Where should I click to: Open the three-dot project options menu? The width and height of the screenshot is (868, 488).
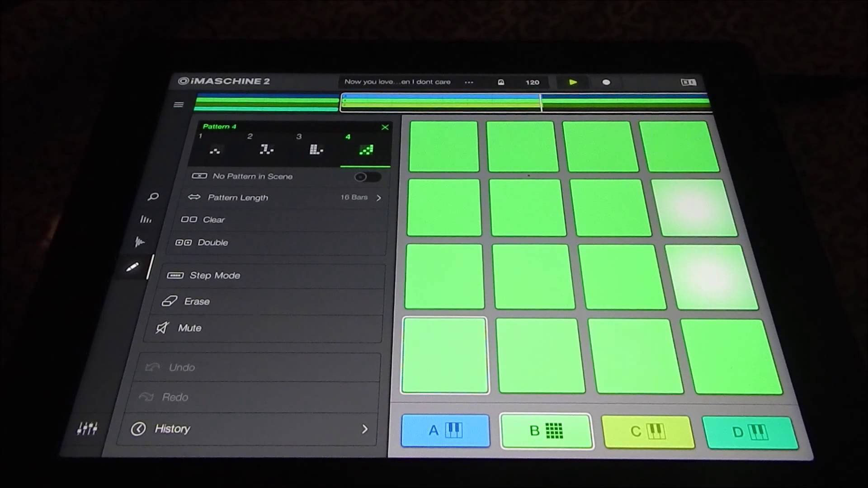click(469, 82)
